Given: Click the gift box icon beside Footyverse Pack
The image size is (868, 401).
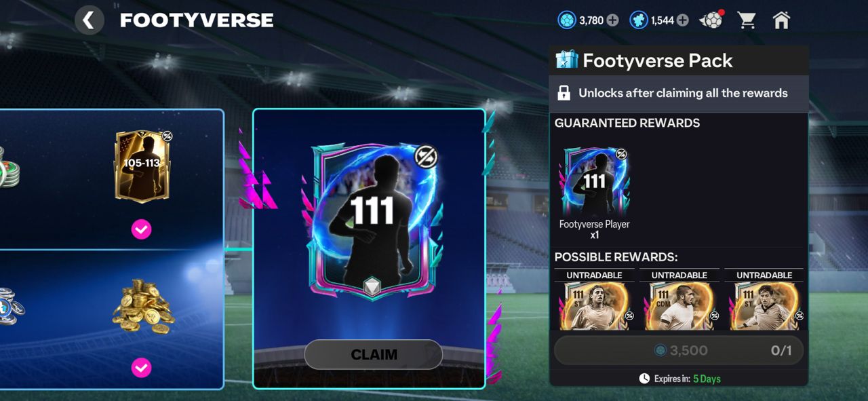Looking at the screenshot, I should coord(566,60).
